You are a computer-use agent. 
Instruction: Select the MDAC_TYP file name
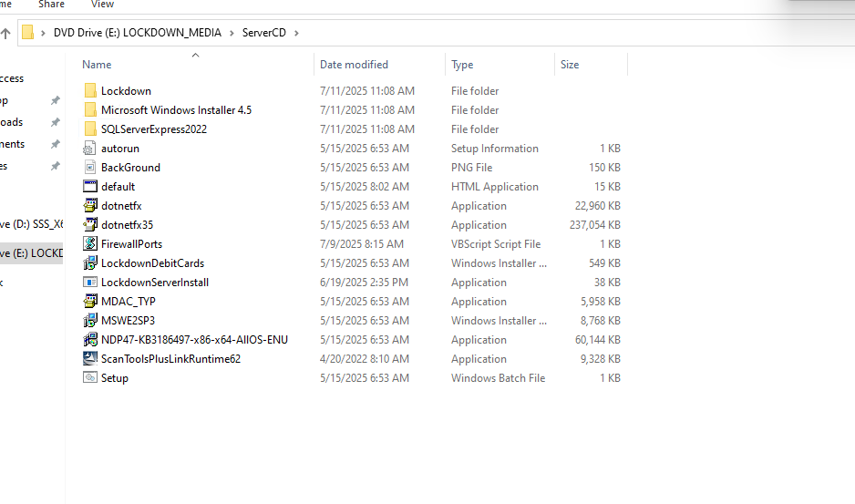click(129, 302)
